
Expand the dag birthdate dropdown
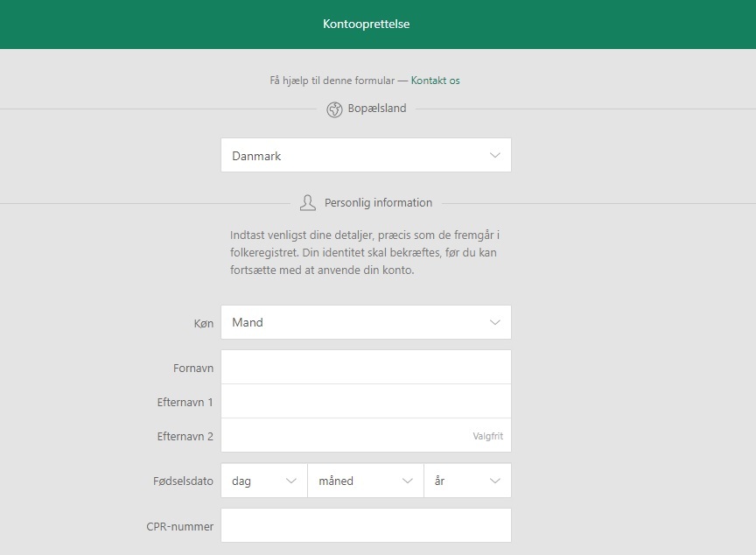click(x=262, y=480)
